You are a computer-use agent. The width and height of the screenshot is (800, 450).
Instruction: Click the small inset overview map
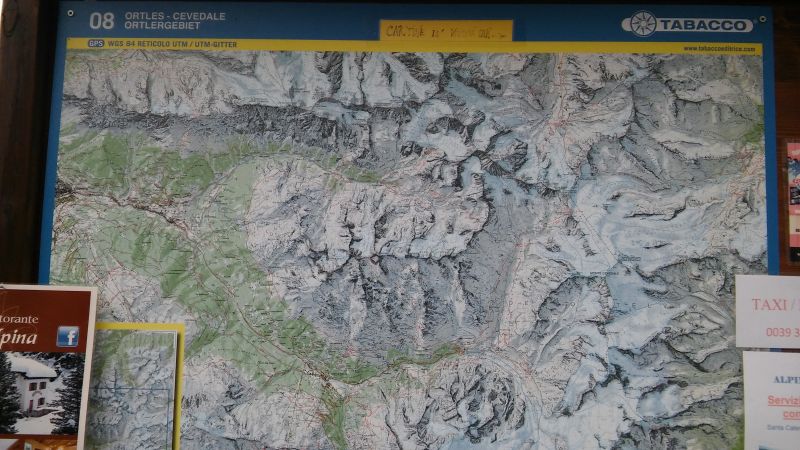[131, 389]
